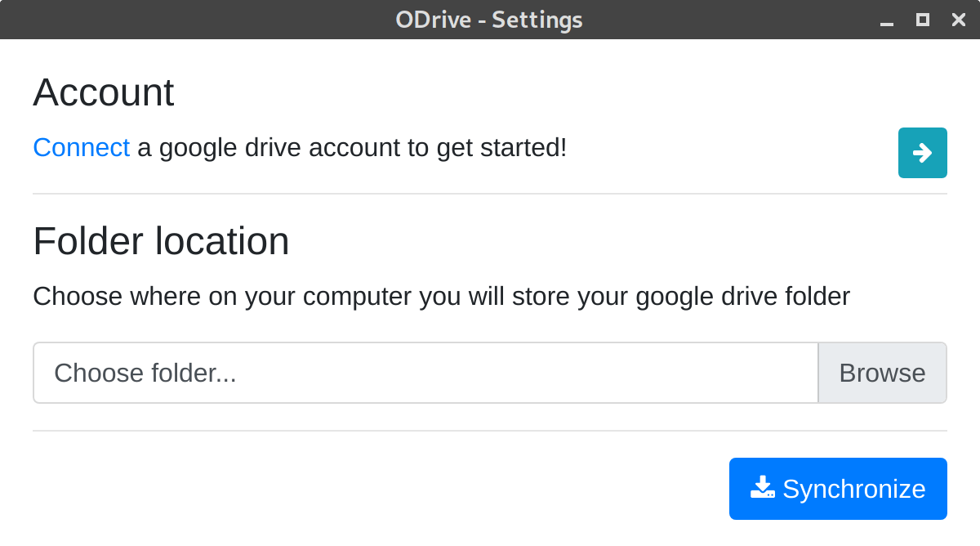Click the divider line below the Account section
This screenshot has width=980, height=546.
pos(490,194)
